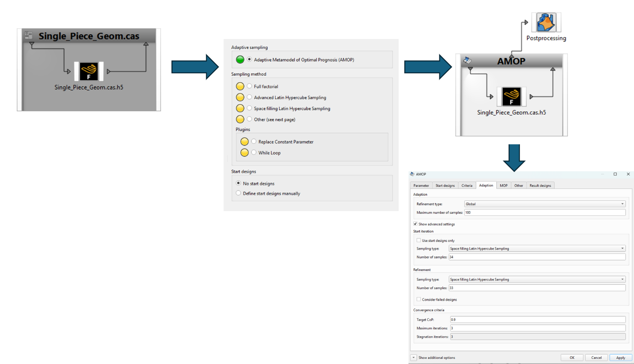Click the AMOP system title header
Image resolution: width=634 pixels, height=364 pixels.
(511, 61)
